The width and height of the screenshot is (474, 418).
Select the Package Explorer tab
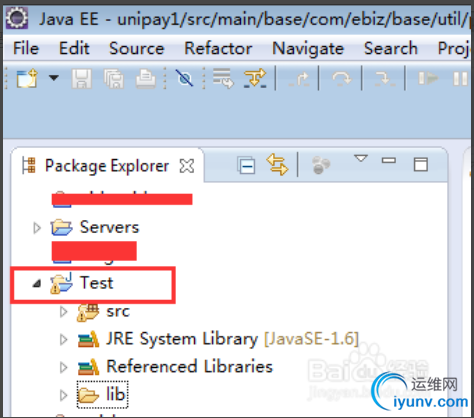[107, 166]
